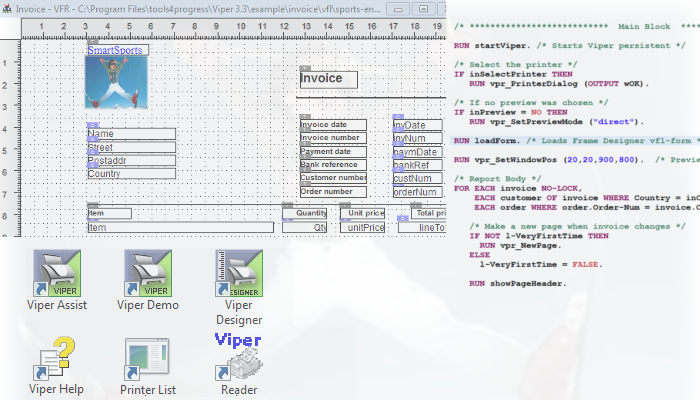Click the 'RUN vpr_NewPage.' code line

click(520, 246)
